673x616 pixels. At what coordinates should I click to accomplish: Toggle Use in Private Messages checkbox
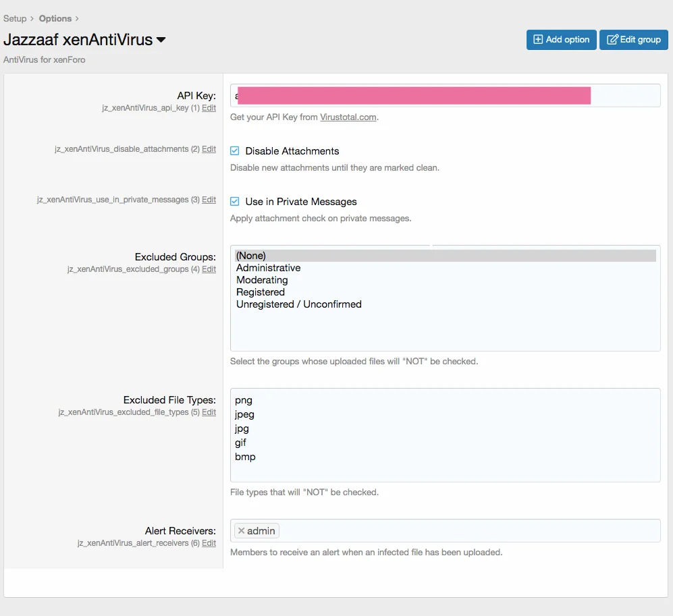tap(236, 201)
